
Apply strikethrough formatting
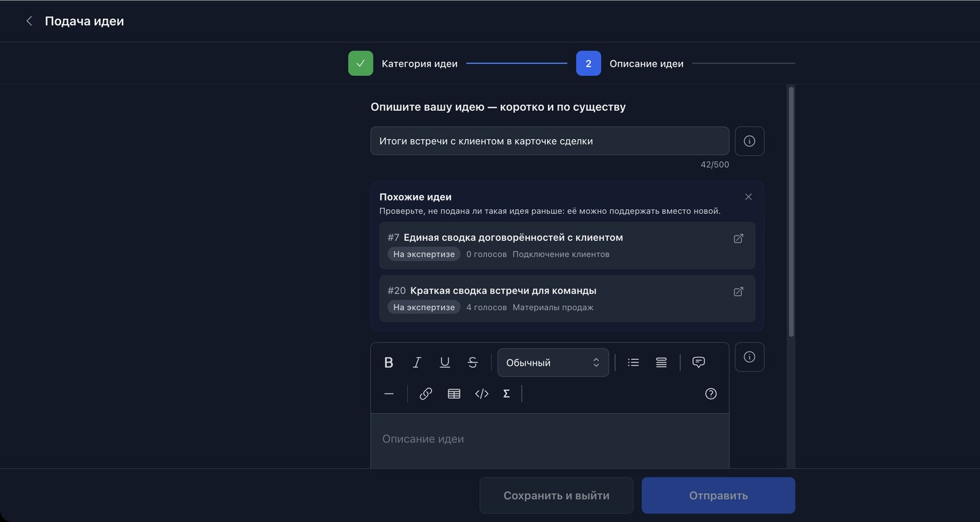(473, 363)
